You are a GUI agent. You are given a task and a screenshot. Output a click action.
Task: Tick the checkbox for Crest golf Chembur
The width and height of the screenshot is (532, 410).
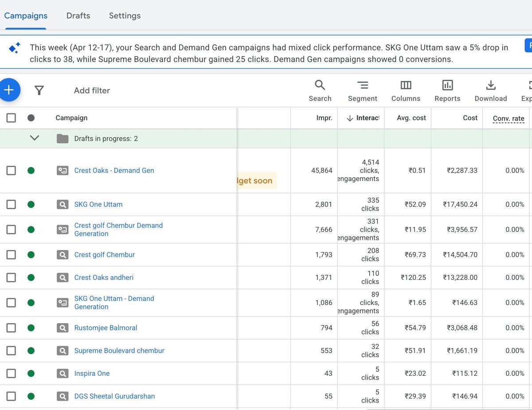[x=11, y=255]
